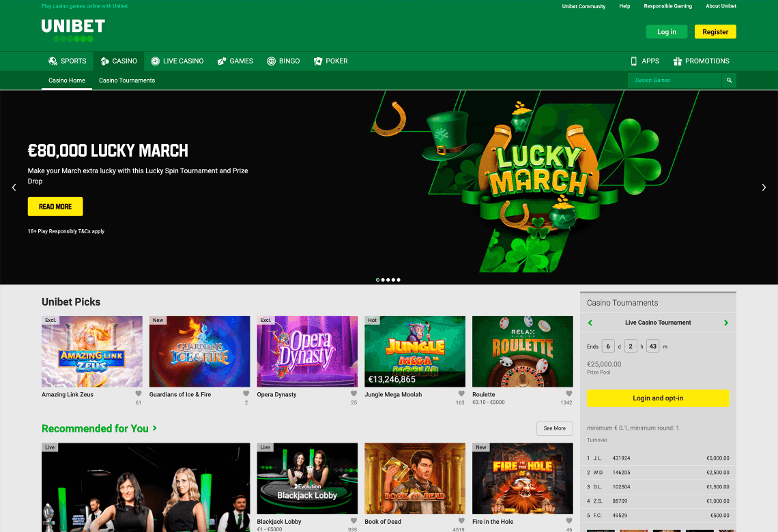Open the large live dealer thumbnail
This screenshot has height=532, width=778.
coord(146,488)
